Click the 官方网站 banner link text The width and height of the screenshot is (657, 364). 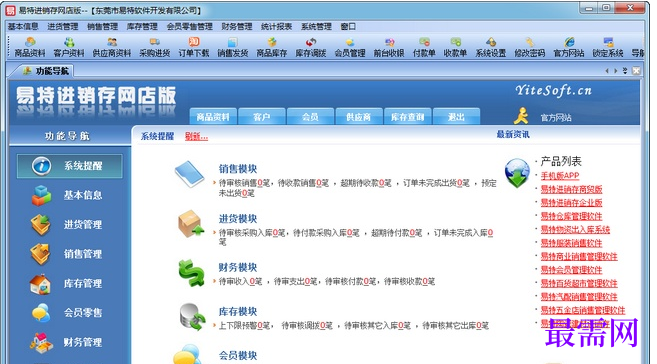tap(556, 118)
